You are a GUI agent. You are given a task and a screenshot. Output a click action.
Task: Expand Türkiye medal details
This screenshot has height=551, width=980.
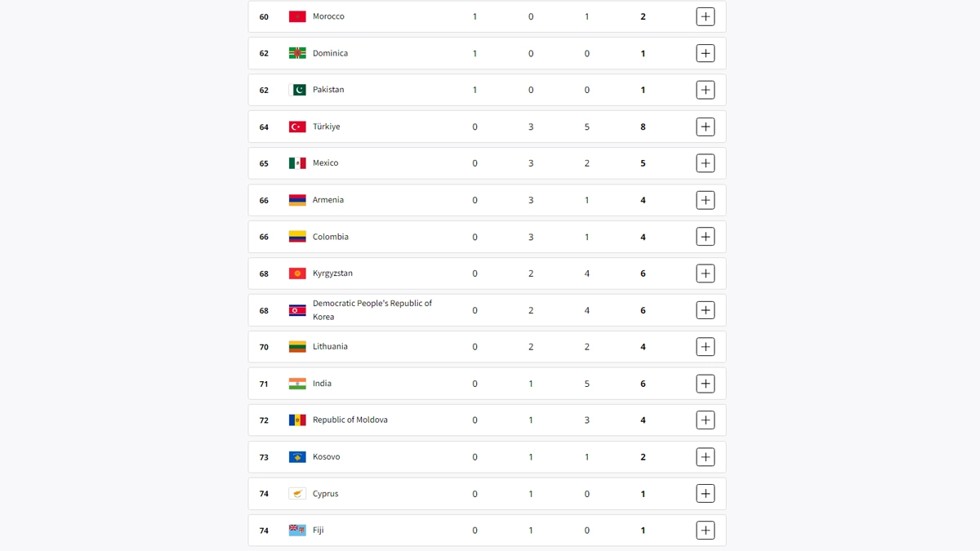pyautogui.click(x=705, y=127)
